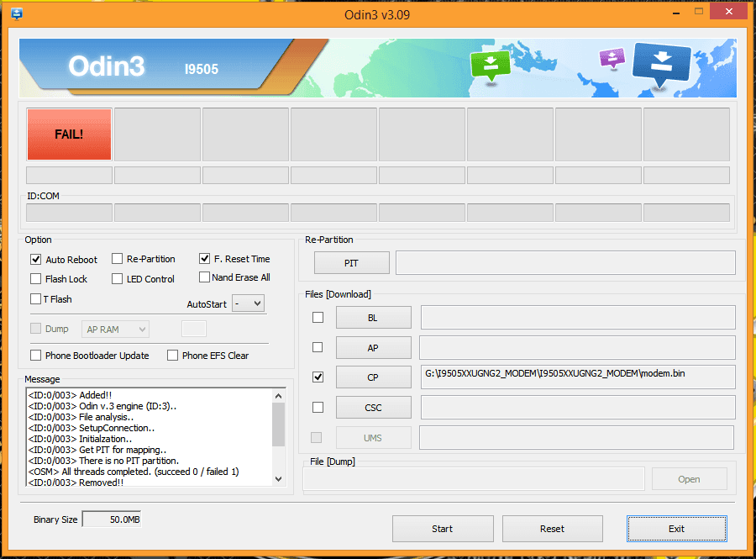Viewport: 756px width, 559px height.
Task: Enable the Re-Partition option
Action: tap(117, 259)
